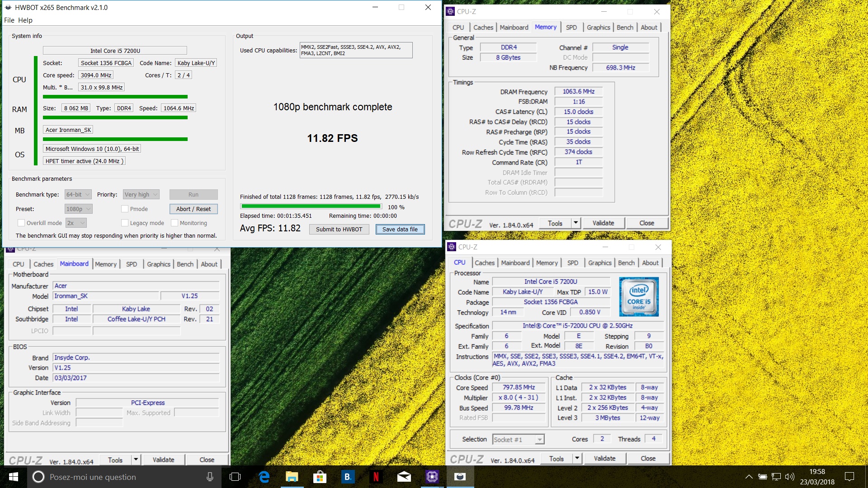Click Close in CPU tab CPU-Z window

[x=648, y=458]
